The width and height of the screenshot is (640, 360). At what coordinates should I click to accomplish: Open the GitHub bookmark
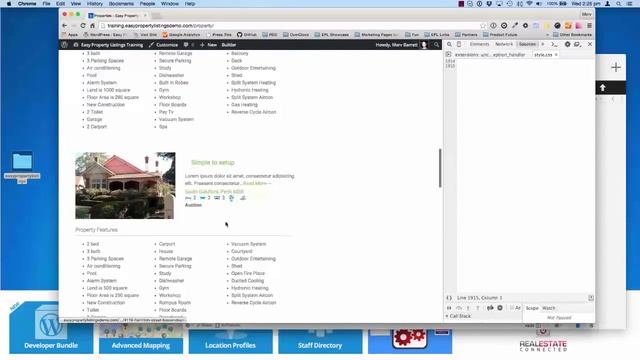[x=247, y=35]
